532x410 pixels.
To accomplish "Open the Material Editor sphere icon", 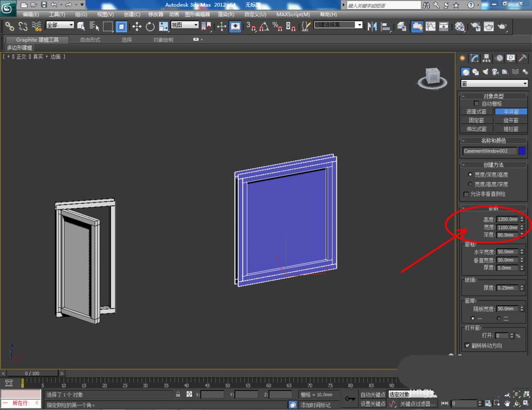I will click(x=460, y=26).
